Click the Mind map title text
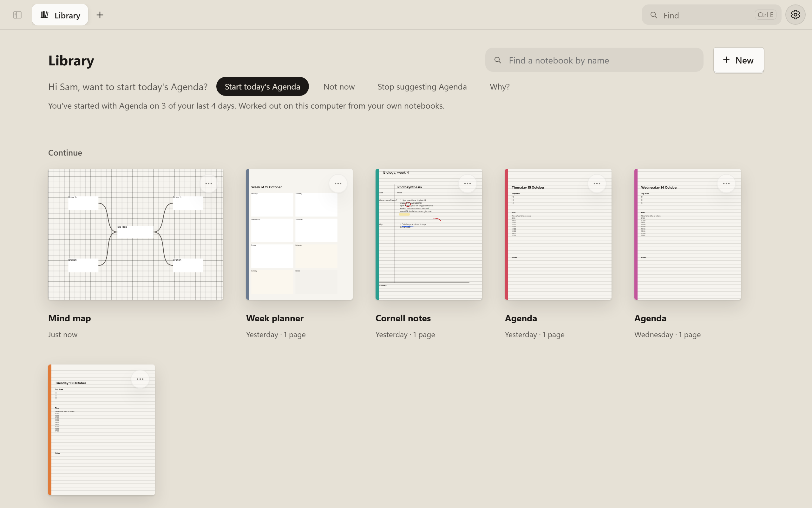812x508 pixels. click(x=69, y=318)
